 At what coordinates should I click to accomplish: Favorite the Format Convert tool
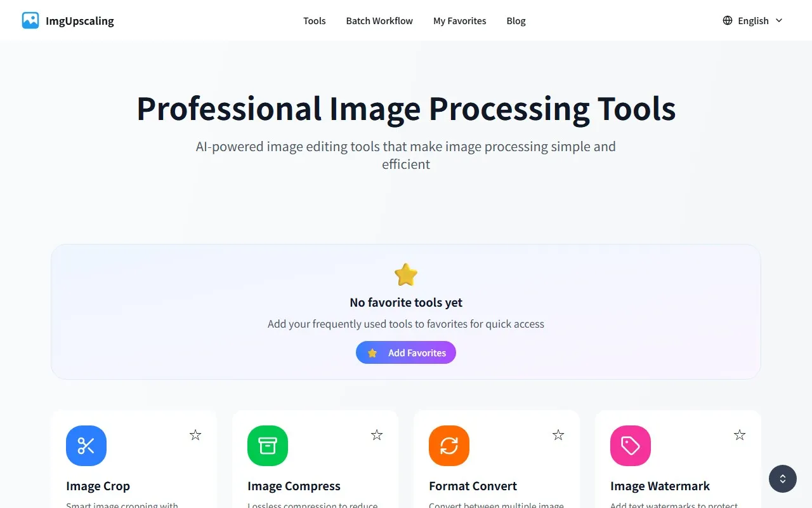pos(558,435)
